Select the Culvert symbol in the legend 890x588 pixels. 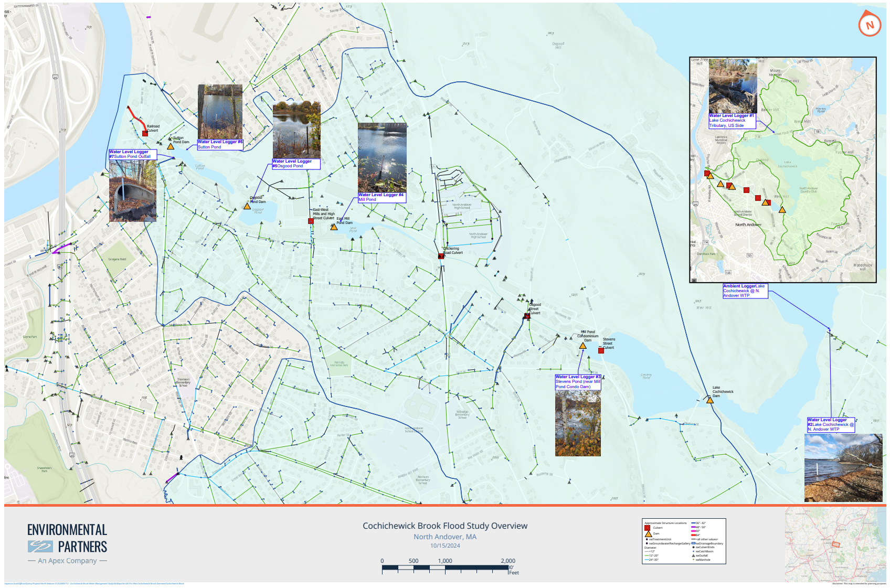click(x=647, y=528)
